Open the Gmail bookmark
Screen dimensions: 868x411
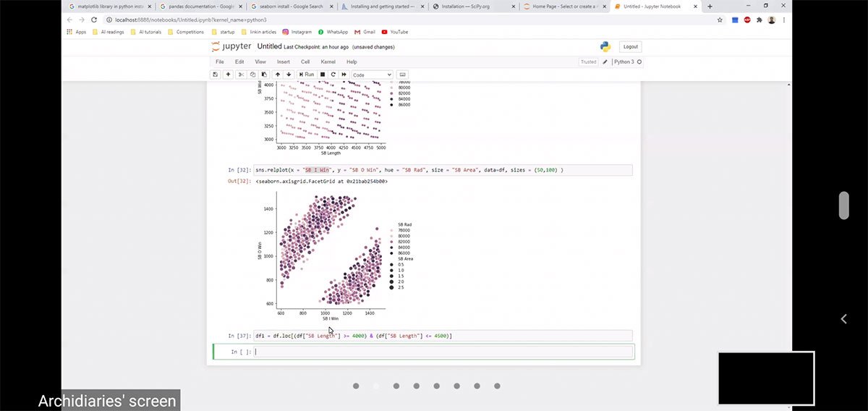pos(365,32)
